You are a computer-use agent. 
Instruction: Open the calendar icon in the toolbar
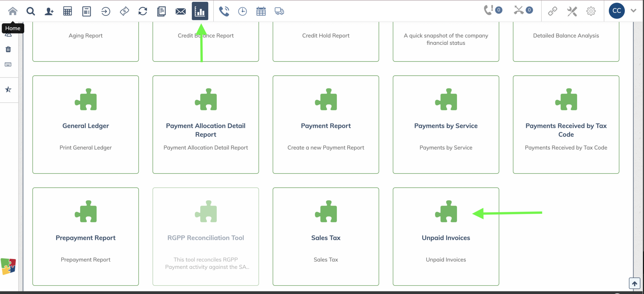[261, 11]
